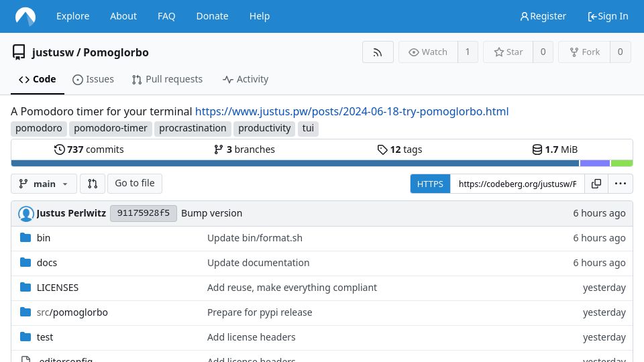Viewport: 644px width, 362px height.
Task: Click Justus Perlwitz's avatar icon
Action: [26, 213]
